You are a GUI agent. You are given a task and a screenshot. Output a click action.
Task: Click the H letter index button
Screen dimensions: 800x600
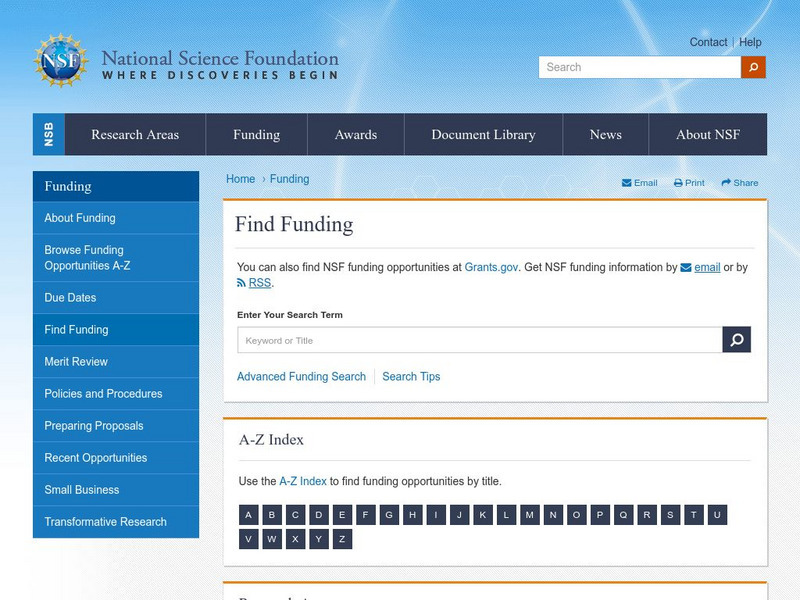tap(413, 515)
